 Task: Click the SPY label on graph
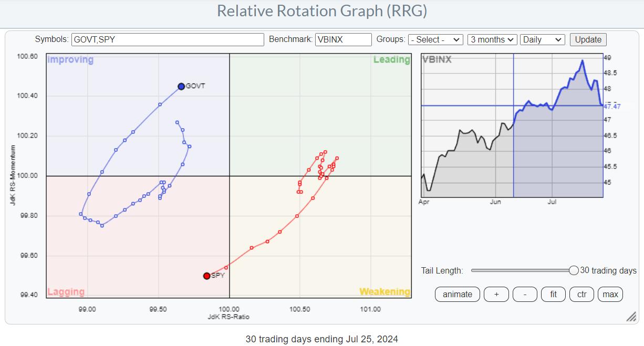218,276
